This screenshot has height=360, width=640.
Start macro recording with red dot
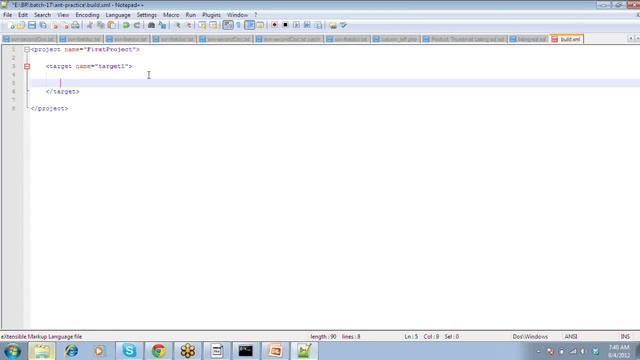click(x=274, y=25)
